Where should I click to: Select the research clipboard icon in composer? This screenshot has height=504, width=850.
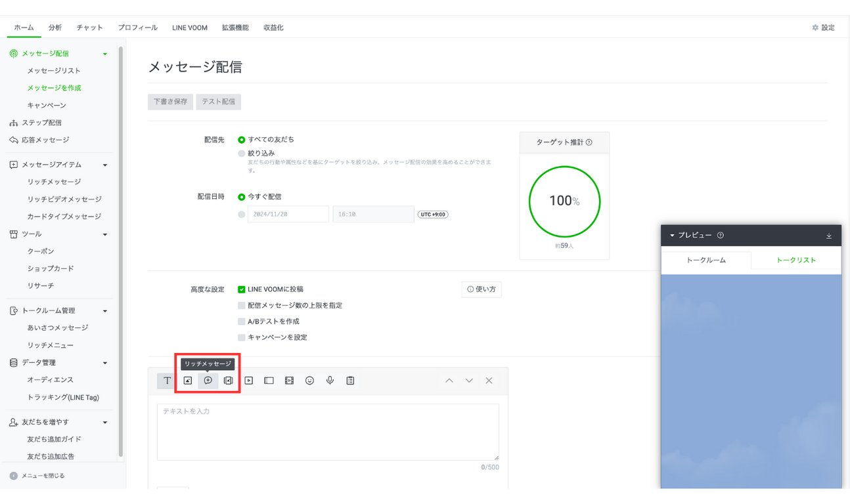click(351, 381)
